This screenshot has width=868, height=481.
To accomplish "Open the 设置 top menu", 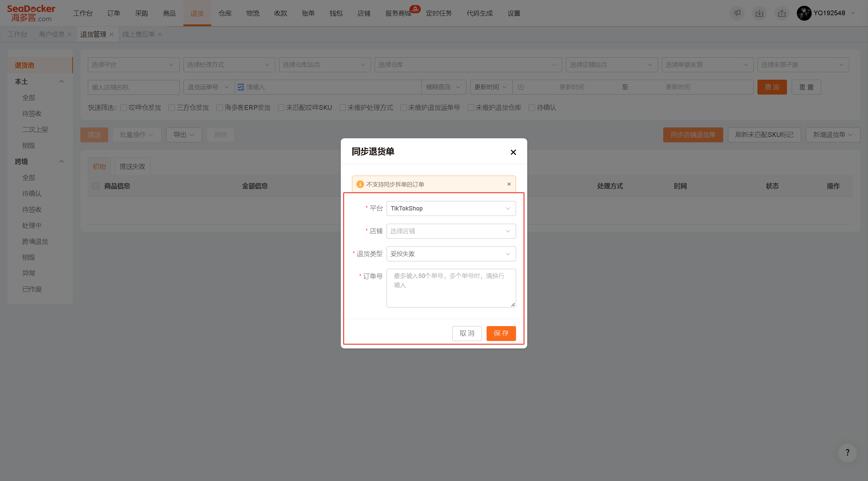I will (514, 13).
